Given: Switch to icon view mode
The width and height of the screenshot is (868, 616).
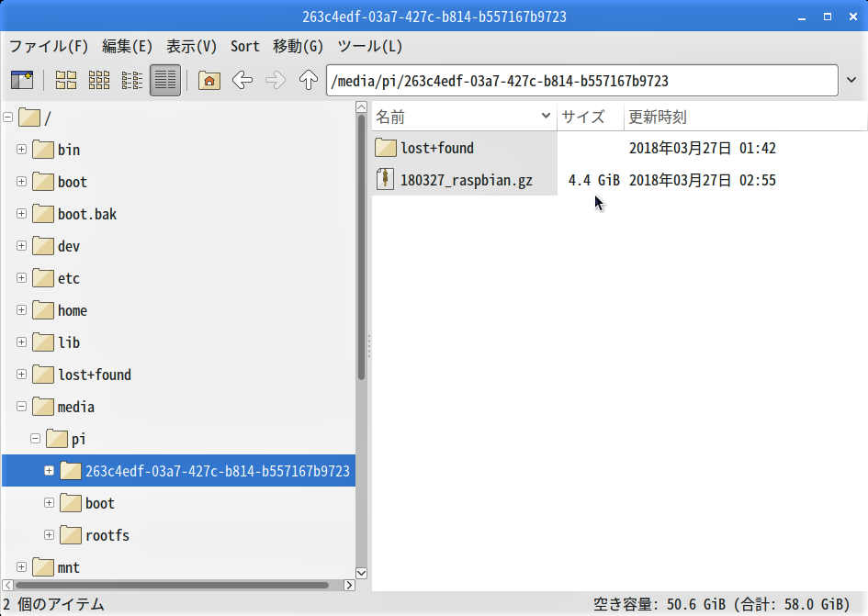Looking at the screenshot, I should pyautogui.click(x=66, y=80).
